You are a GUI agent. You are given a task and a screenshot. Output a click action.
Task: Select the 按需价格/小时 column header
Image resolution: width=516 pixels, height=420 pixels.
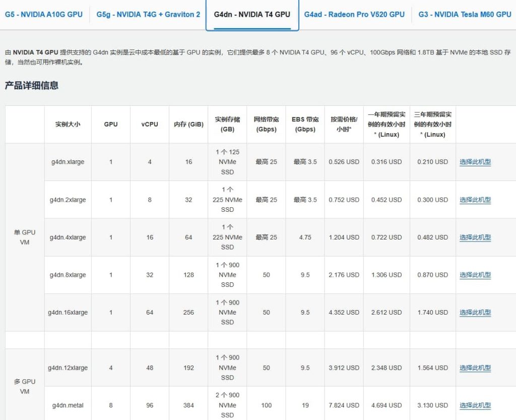click(x=344, y=124)
